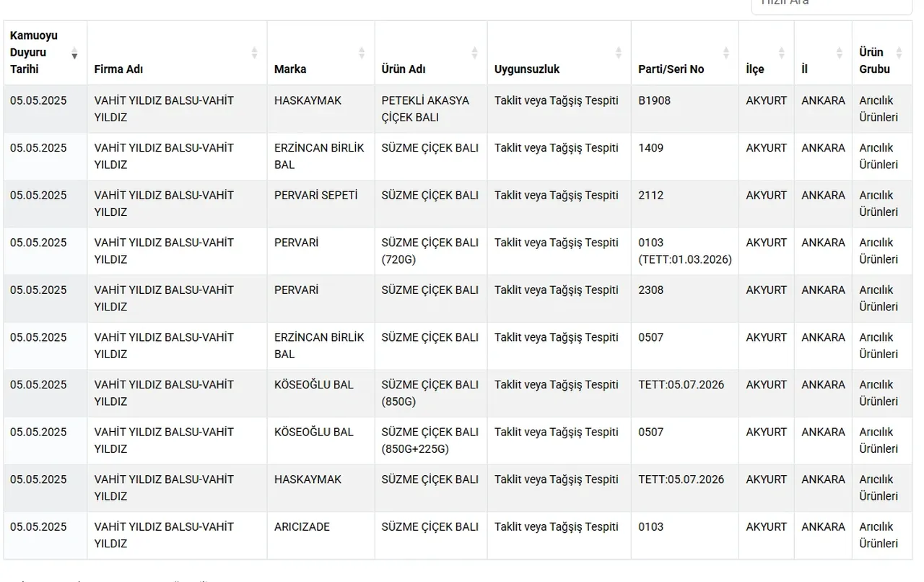Click sort arrow for Kamuoyu Duyuru Tarihi column
Screen dimensions: 924x582
(x=74, y=53)
